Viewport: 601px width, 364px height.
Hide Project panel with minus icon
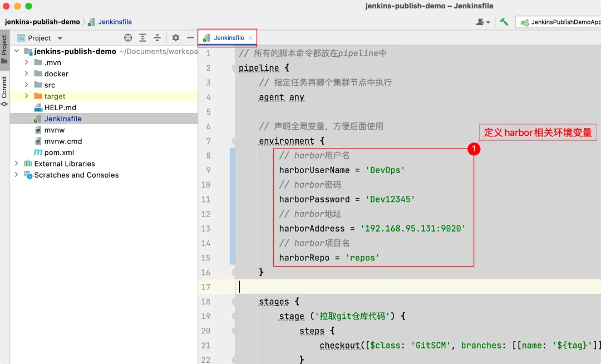coord(190,37)
